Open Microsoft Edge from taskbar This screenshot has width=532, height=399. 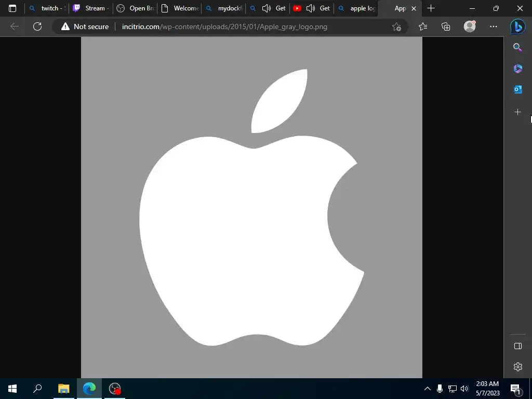(89, 389)
